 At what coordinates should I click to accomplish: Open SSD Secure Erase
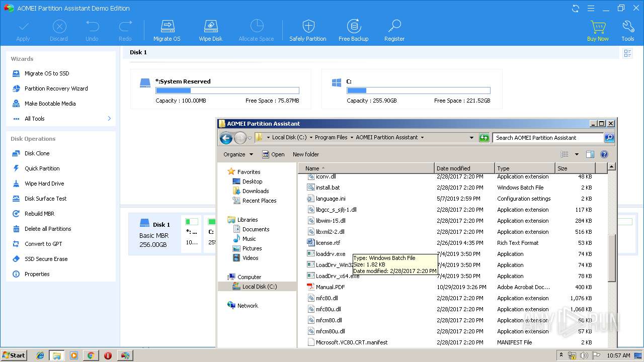click(x=46, y=259)
